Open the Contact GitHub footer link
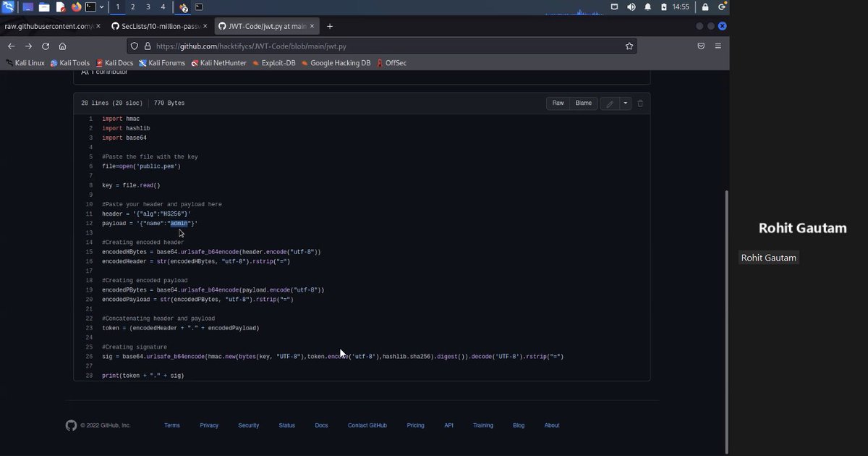Image resolution: width=868 pixels, height=456 pixels. pyautogui.click(x=367, y=426)
